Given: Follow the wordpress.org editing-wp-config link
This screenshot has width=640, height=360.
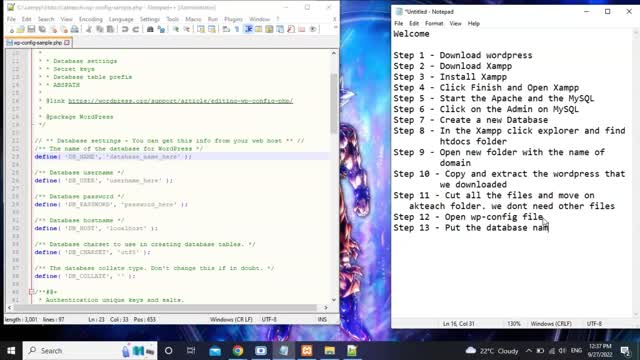Looking at the screenshot, I should coord(180,101).
